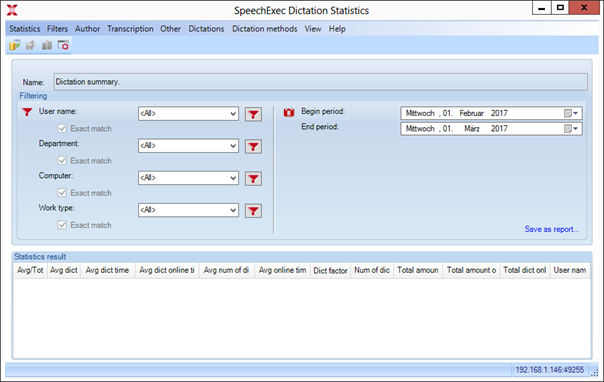Screen dimensions: 604x382
Task: Sort by Avg/Tot column header
Action: (x=30, y=270)
